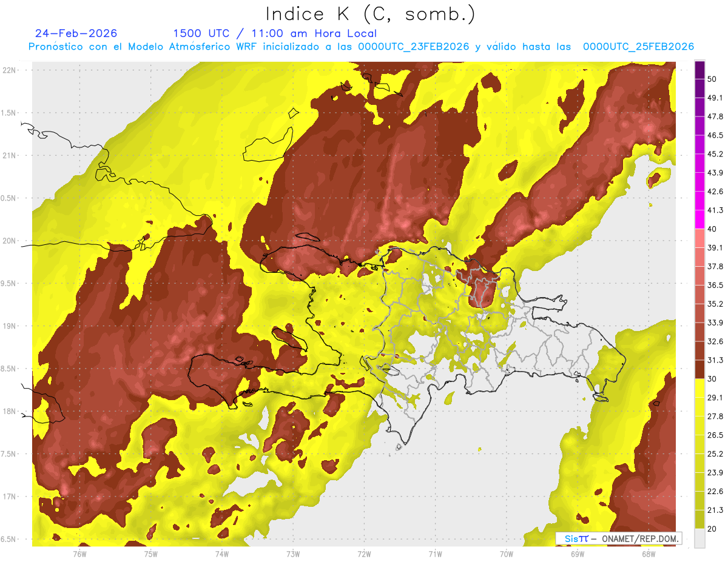Pick the dark brown swatch between 31.3 and 30
The height and width of the screenshot is (562, 728).
[x=699, y=369]
